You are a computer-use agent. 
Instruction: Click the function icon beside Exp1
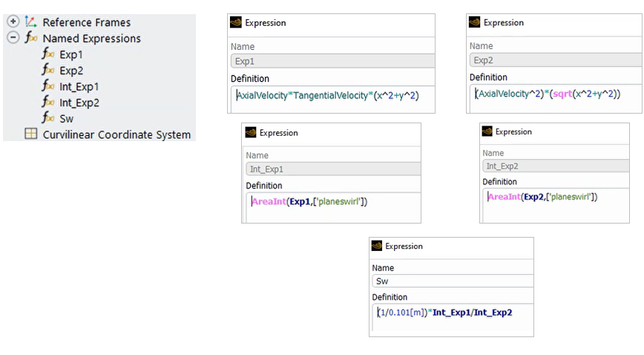47,54
